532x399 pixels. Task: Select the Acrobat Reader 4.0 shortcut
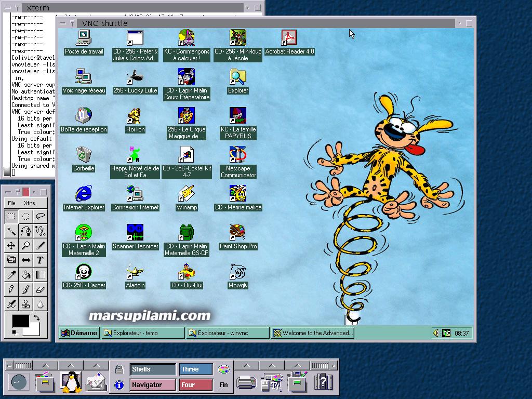289,43
